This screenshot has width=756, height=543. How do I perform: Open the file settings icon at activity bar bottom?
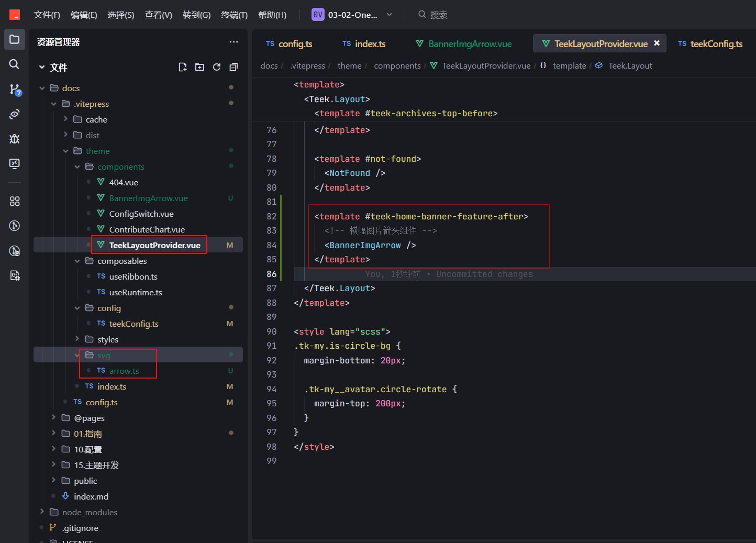(15, 275)
